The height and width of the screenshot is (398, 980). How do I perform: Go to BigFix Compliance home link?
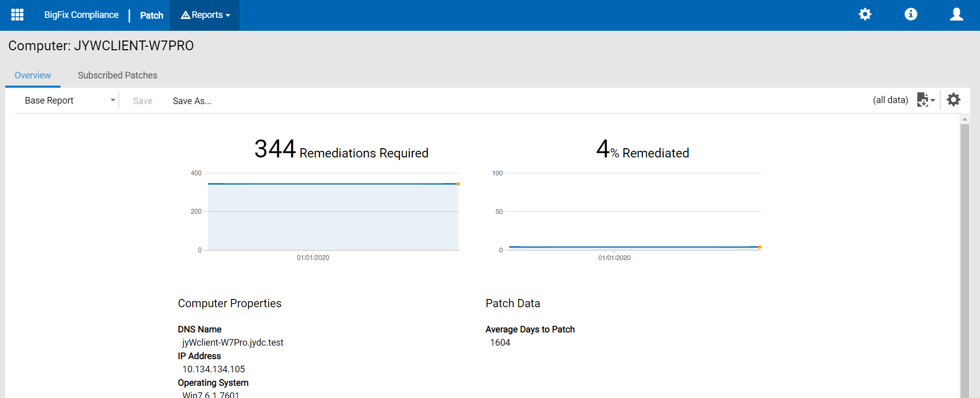pyautogui.click(x=81, y=15)
